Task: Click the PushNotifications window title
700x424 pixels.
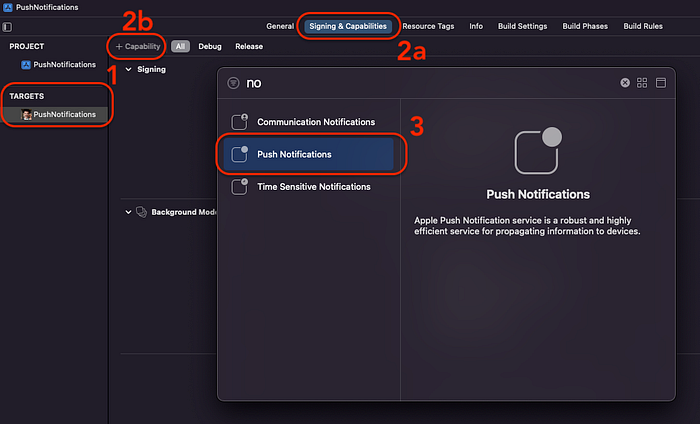Action: pos(47,7)
